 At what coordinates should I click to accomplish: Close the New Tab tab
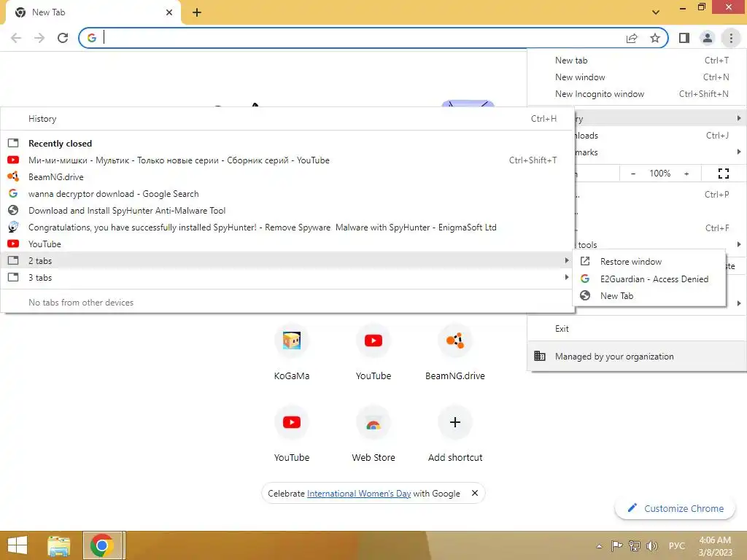(169, 12)
